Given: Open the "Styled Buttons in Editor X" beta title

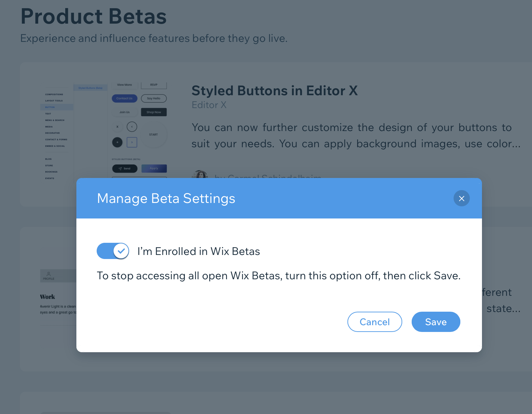Looking at the screenshot, I should coord(274,90).
